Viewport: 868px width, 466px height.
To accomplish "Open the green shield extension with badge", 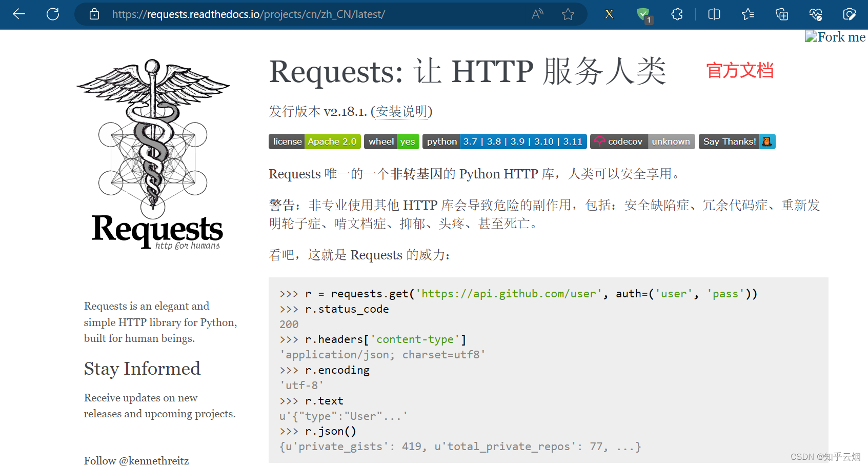I will click(643, 15).
